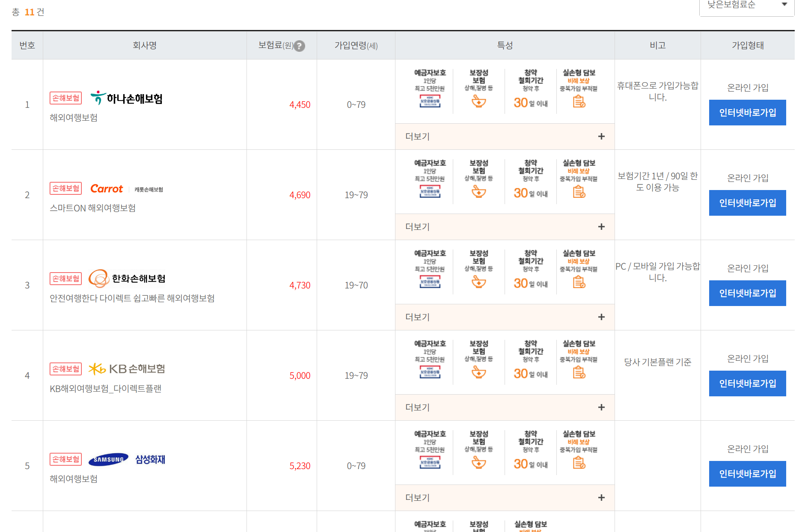Viewport: 808px width, 532px height.
Task: Select the 해외여행보험 product name under 하나손해보험
Action: [74, 118]
